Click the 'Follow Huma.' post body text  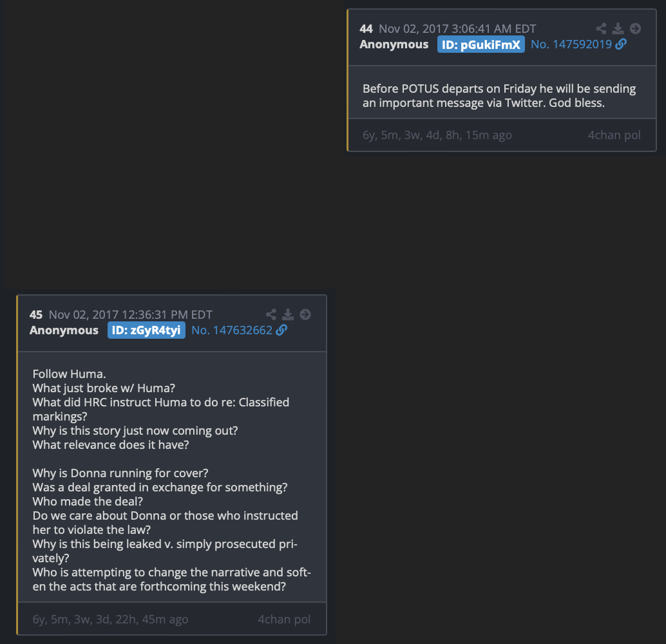(69, 374)
